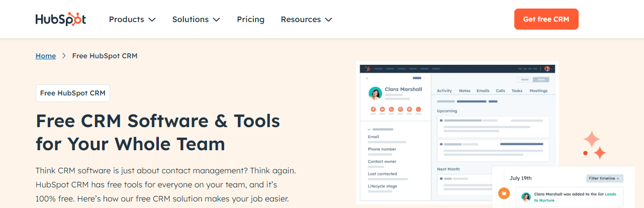Switch to the Emails tab

pyautogui.click(x=483, y=91)
